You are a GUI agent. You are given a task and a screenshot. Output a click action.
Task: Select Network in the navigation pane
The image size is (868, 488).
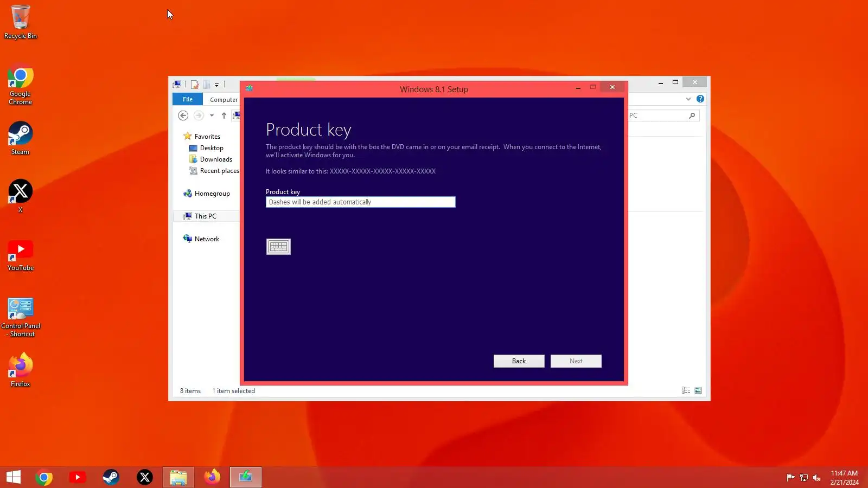(x=201, y=239)
